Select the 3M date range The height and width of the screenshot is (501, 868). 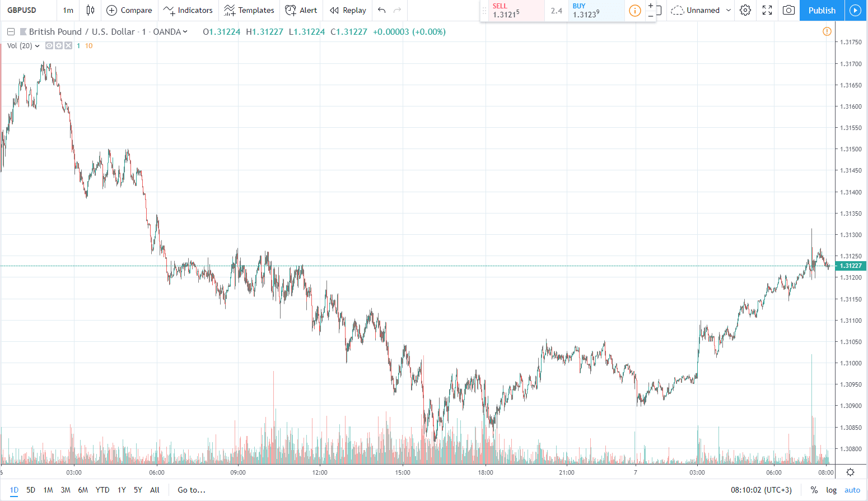66,490
